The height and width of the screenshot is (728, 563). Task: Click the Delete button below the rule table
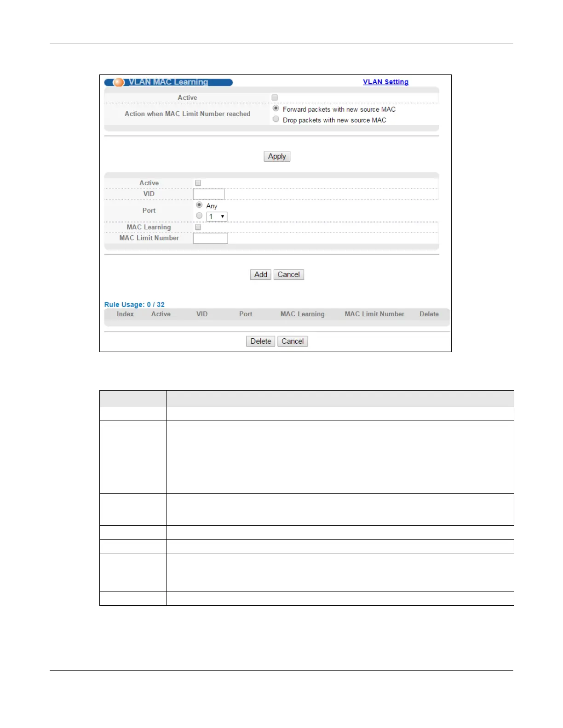(x=261, y=341)
